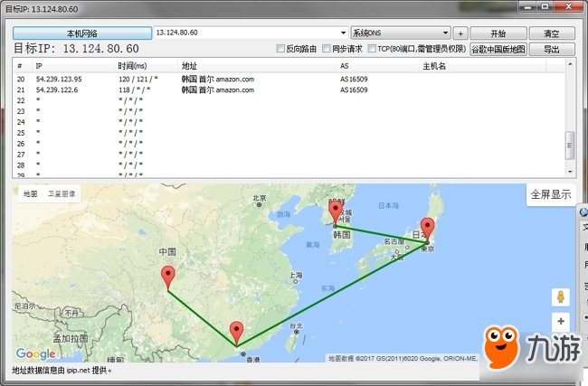The image size is (588, 386).
Task: Click the 地址 column header
Action: point(257,66)
